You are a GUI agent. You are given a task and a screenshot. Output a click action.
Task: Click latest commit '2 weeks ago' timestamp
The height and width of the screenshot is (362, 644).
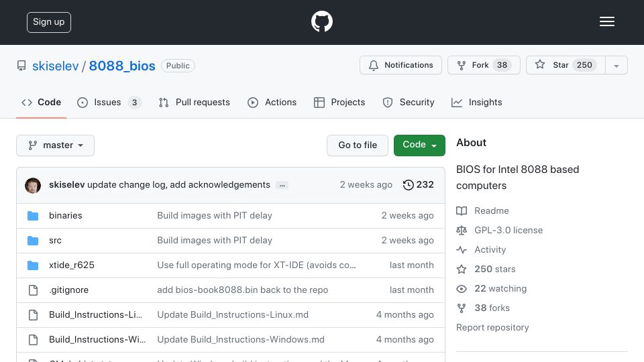click(366, 185)
